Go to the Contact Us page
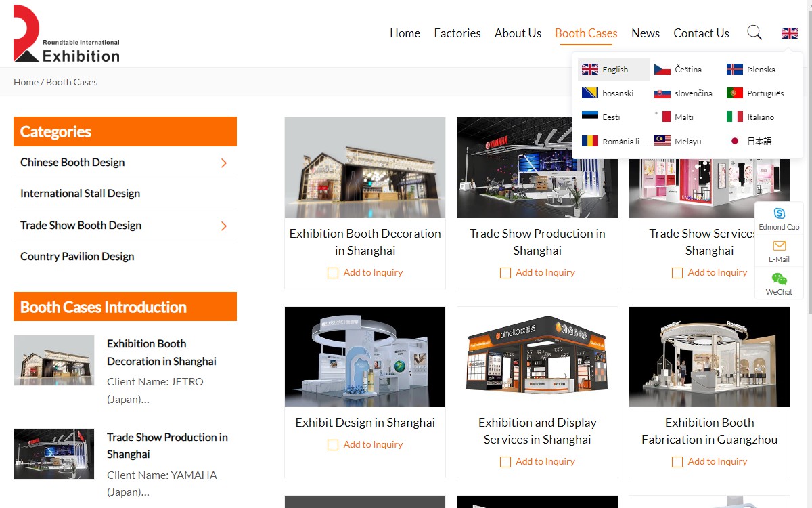 [x=701, y=33]
